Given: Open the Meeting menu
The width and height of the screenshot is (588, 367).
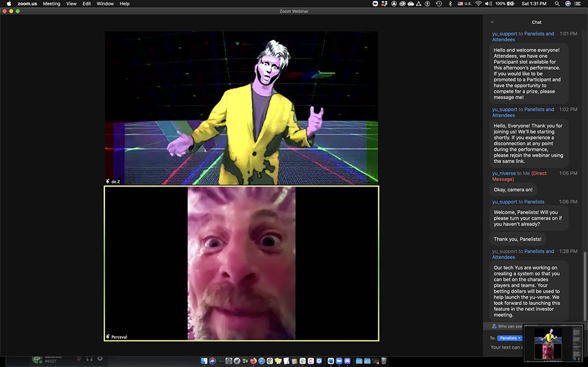Looking at the screenshot, I should click(52, 4).
